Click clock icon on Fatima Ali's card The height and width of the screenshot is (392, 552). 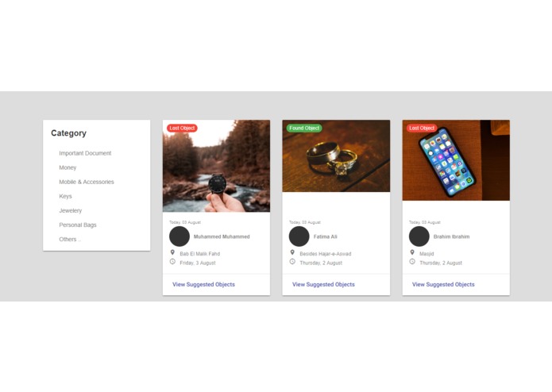coord(292,262)
